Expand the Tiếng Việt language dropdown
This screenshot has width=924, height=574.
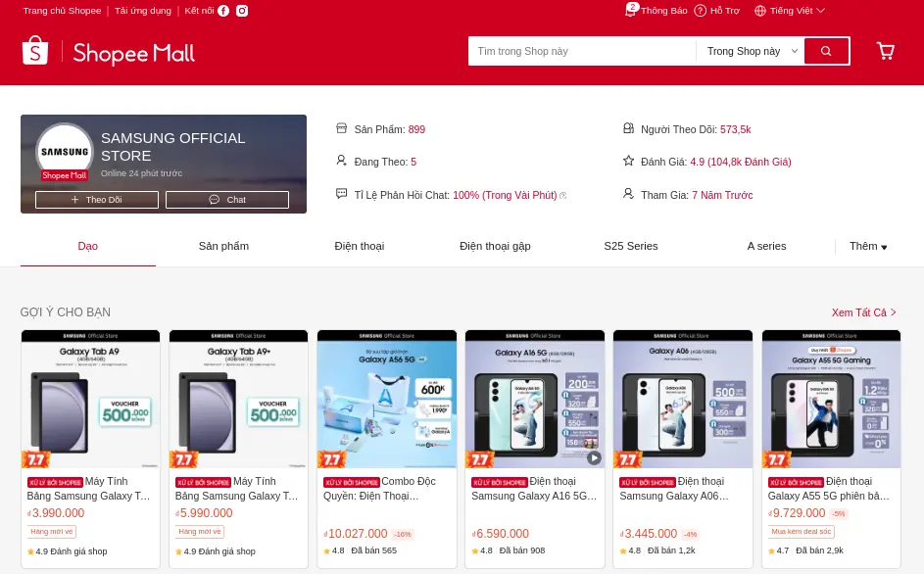pyautogui.click(x=790, y=11)
